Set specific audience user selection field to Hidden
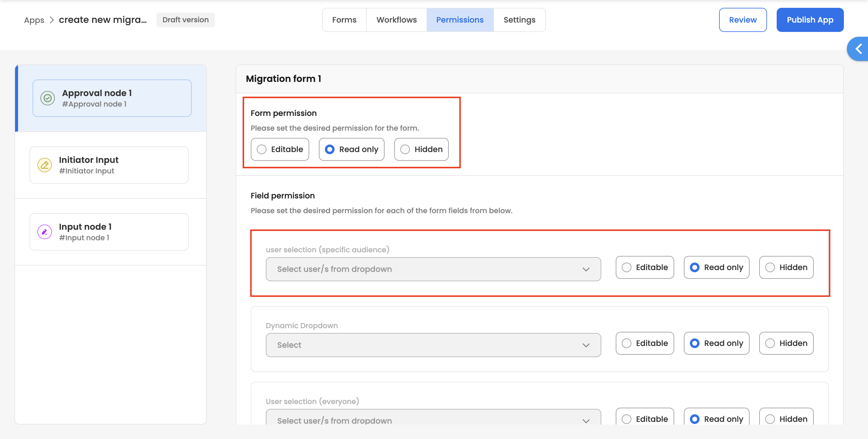The image size is (868, 439). 786,267
